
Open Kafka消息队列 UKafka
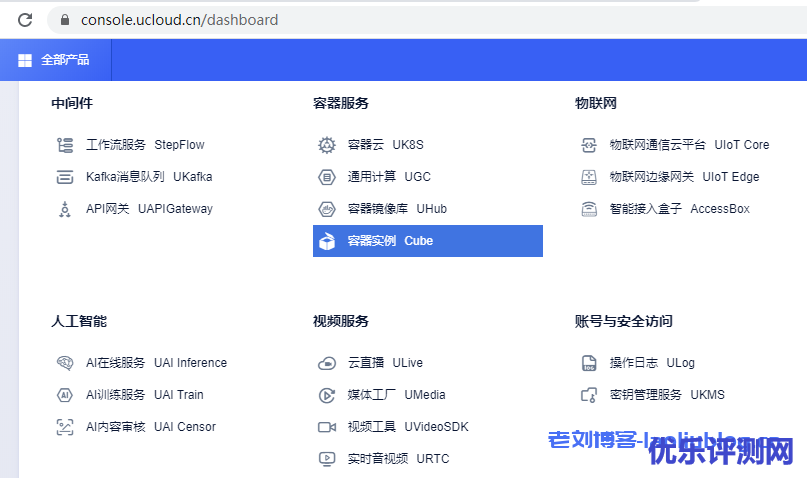(149, 177)
